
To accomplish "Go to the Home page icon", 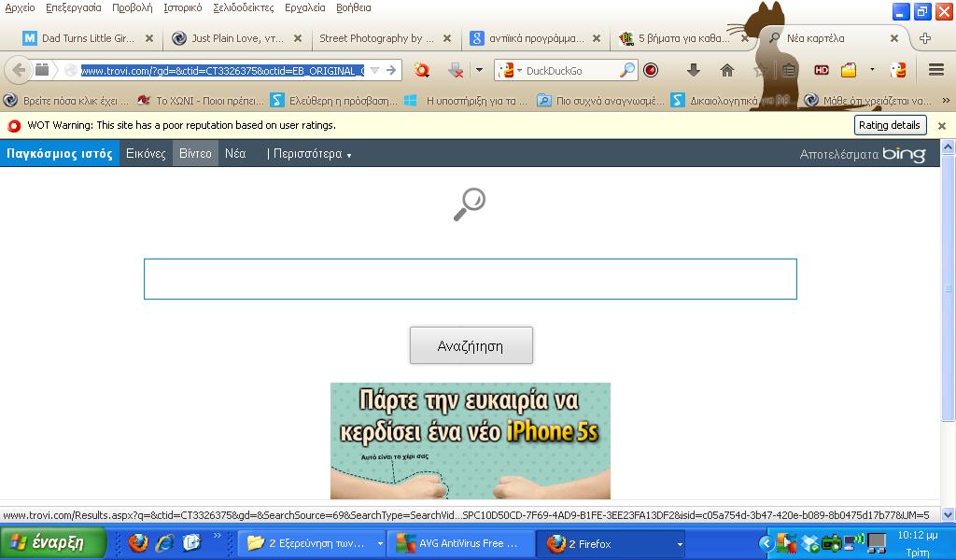I will tap(726, 71).
